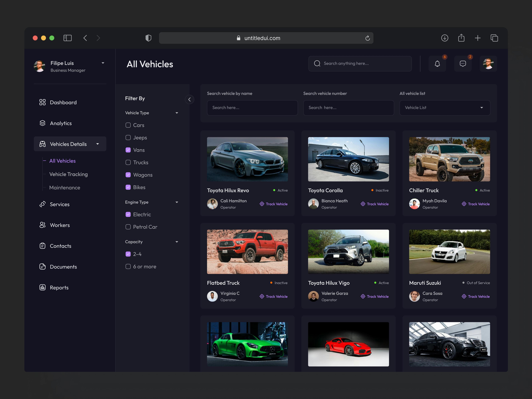Open the Maintenance submenu item

[65, 188]
